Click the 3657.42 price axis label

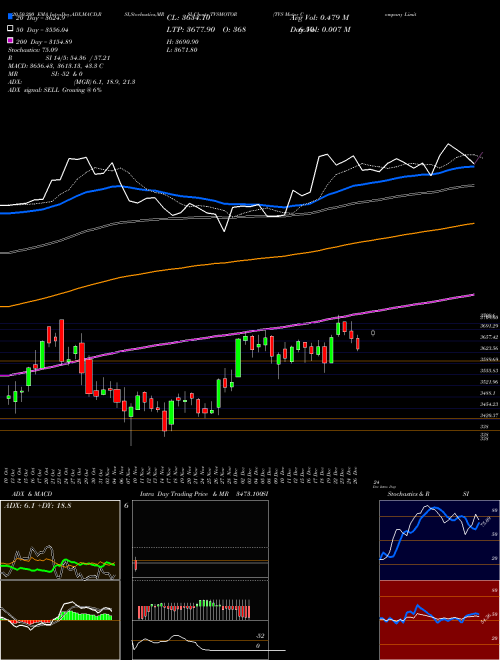tap(489, 337)
